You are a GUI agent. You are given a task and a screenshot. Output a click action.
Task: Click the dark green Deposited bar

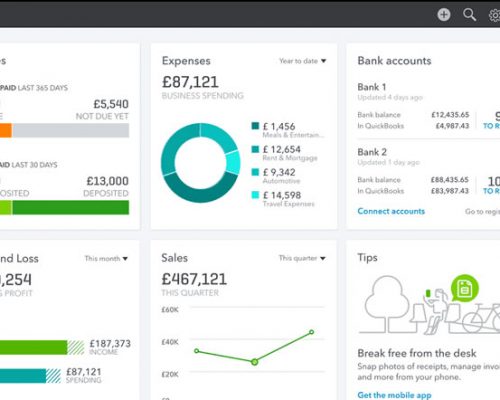pyautogui.click(x=71, y=207)
